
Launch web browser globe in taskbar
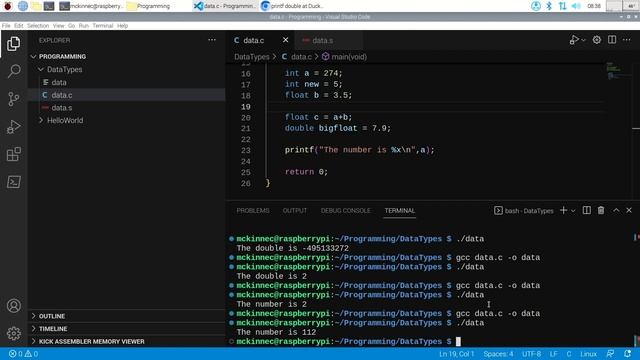pyautogui.click(x=23, y=6)
